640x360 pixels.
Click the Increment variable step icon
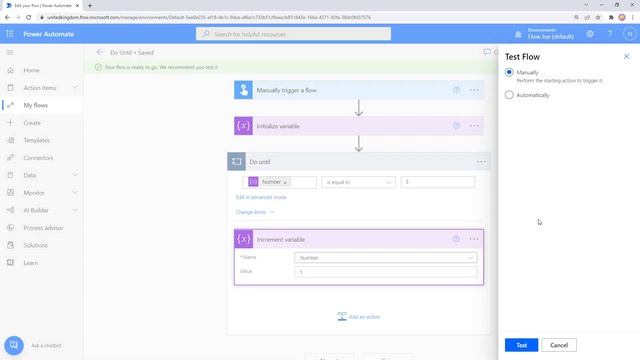pos(244,239)
